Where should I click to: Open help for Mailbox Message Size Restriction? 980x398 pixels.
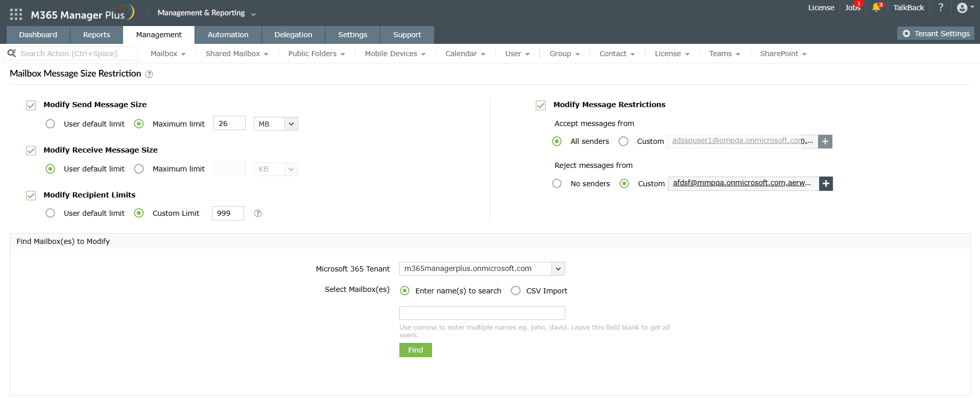point(149,74)
